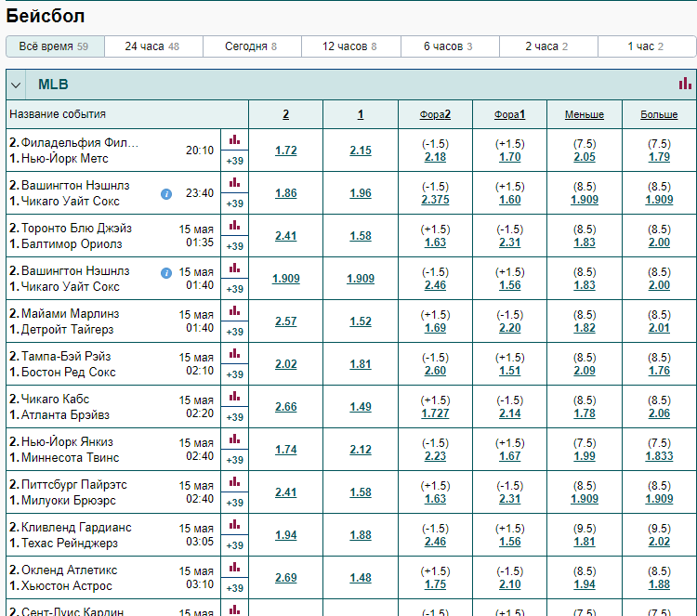Expand +39 markets for Chicago Cubs game
This screenshot has width=697, height=616.
(235, 417)
